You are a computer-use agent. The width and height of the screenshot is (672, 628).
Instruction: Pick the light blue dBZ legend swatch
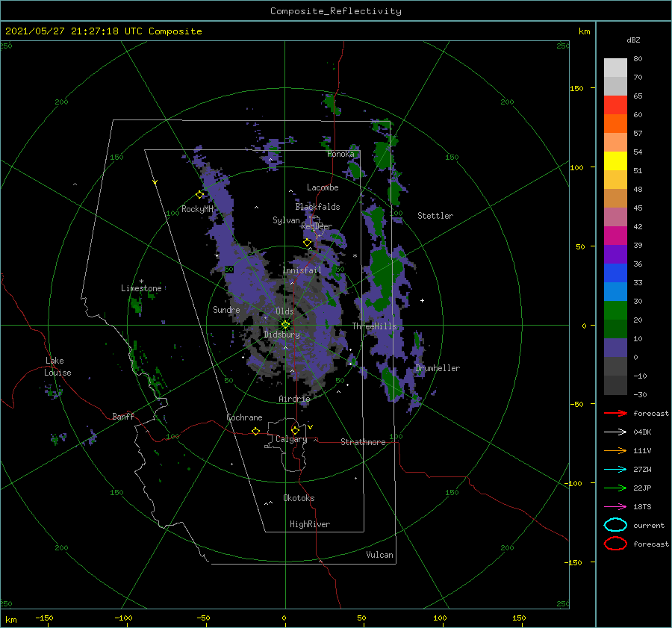point(615,291)
